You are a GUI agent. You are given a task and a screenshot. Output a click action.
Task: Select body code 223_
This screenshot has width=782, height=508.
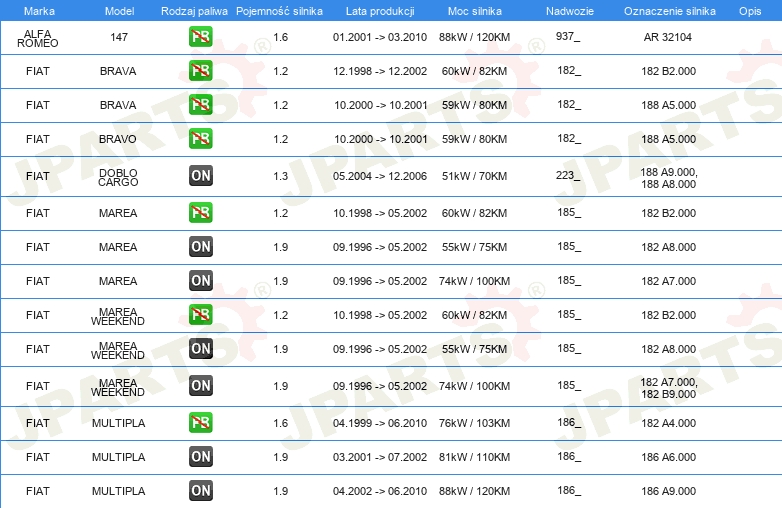tap(568, 175)
